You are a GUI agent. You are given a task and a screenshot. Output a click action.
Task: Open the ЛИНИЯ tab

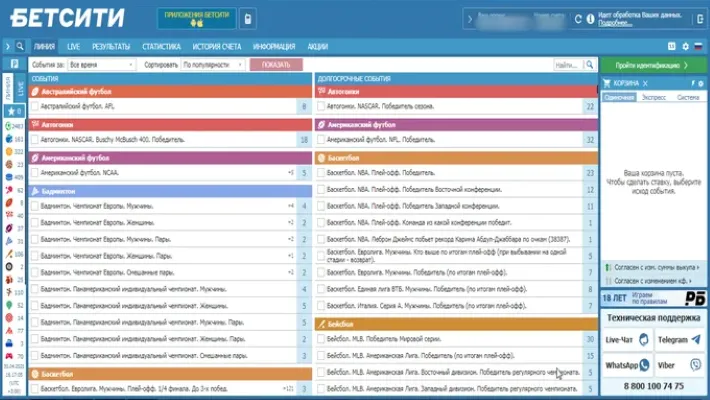[44, 46]
